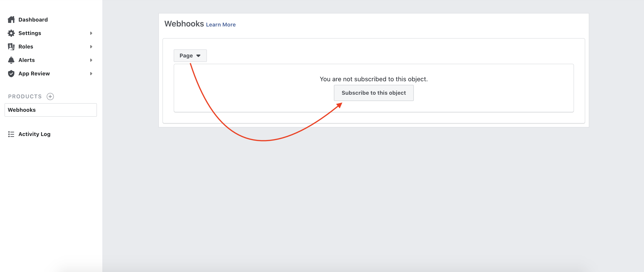Open the Page object dropdown
This screenshot has width=644, height=272.
point(190,55)
